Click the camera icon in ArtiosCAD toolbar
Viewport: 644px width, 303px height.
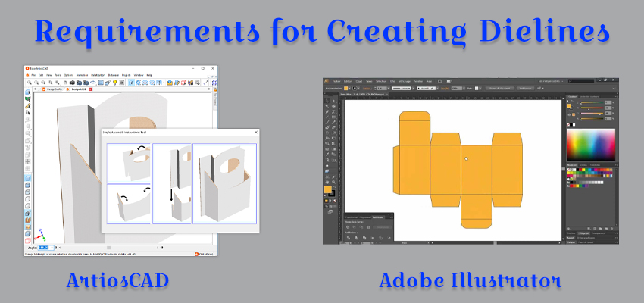click(72, 83)
